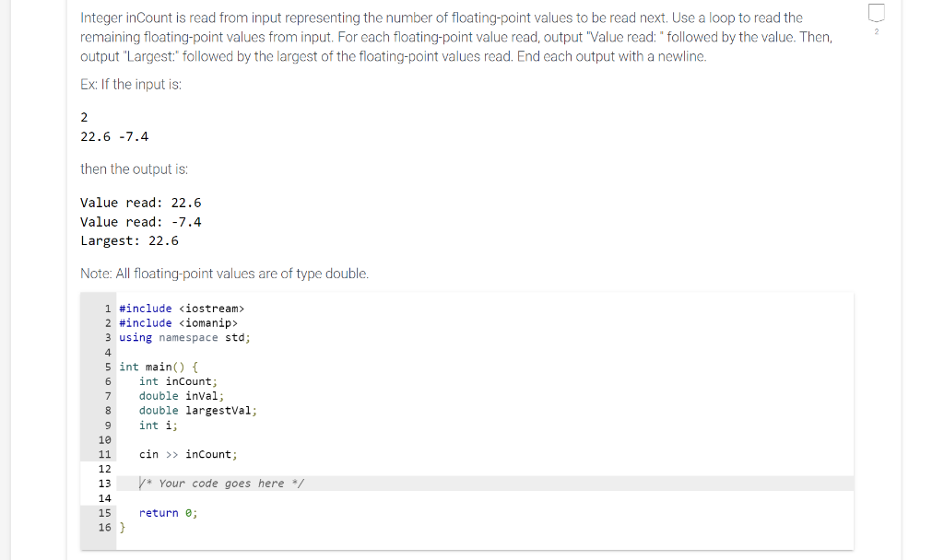Screen dimensions: 944x560
Task: Click empty line 14 in the editor
Action: 485,498
